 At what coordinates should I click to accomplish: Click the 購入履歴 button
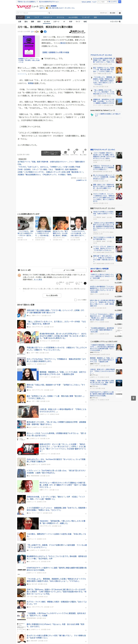112,13
